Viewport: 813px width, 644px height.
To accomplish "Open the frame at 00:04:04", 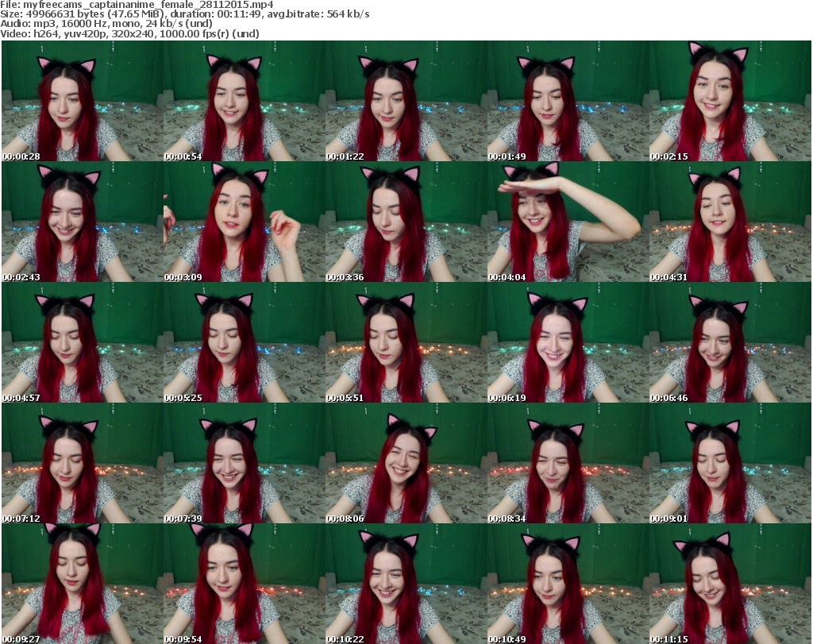I will coord(568,222).
